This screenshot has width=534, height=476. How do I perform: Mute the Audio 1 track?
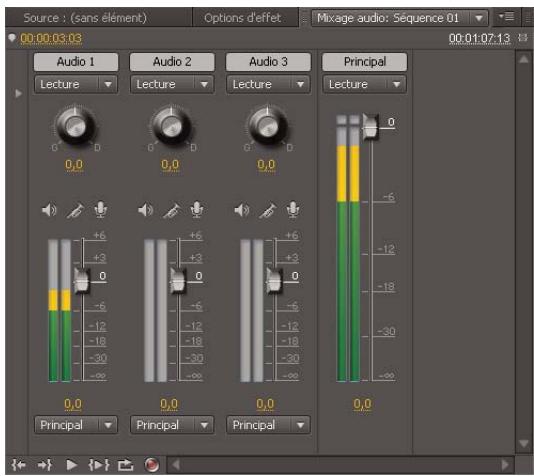click(x=49, y=210)
